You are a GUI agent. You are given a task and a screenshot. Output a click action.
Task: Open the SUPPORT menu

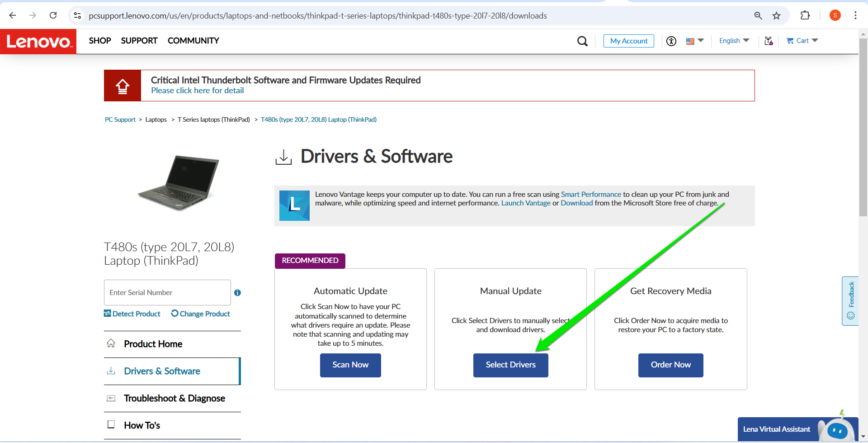coord(139,41)
